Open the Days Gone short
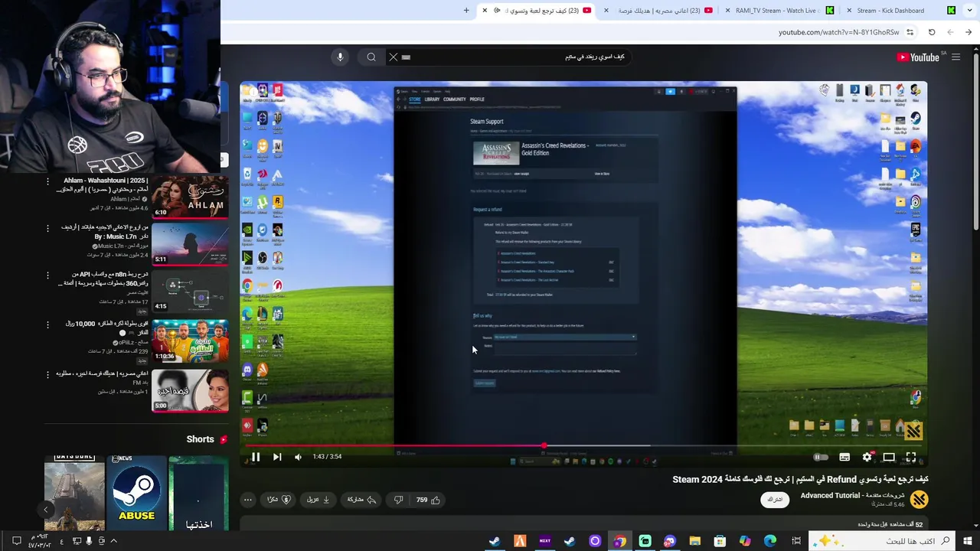Screen dimensions: 980x551 (74, 493)
